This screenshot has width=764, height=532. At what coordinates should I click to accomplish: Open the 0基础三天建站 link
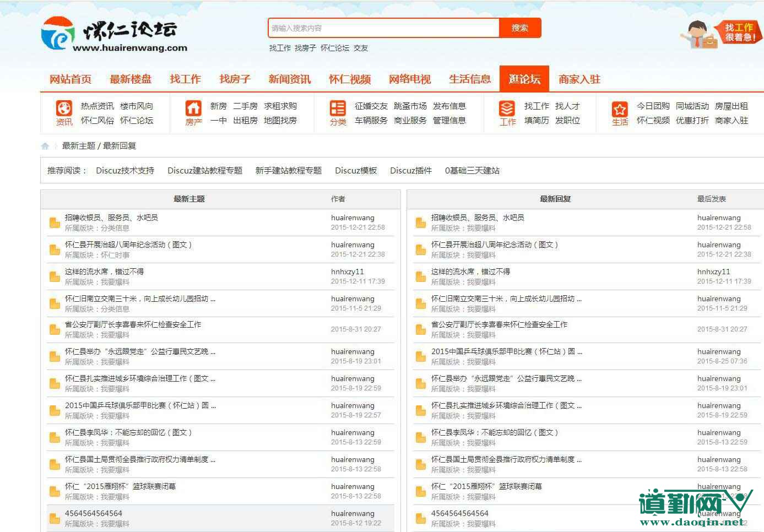coord(472,171)
